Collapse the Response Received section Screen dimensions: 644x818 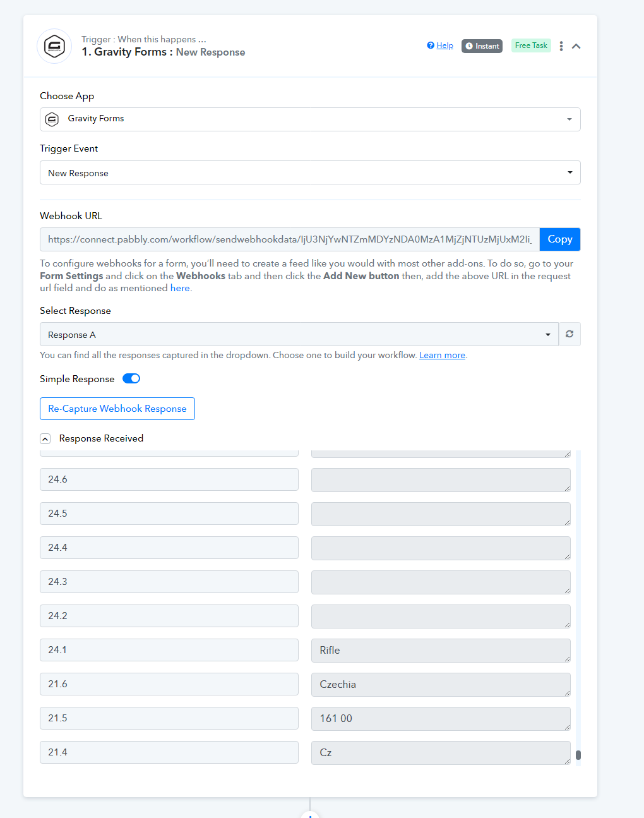[45, 438]
